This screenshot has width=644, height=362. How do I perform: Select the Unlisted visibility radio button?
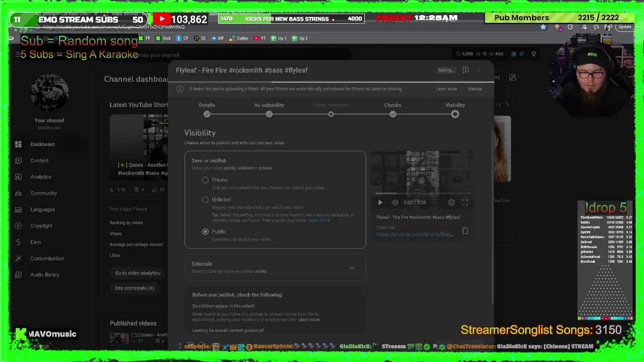click(205, 200)
